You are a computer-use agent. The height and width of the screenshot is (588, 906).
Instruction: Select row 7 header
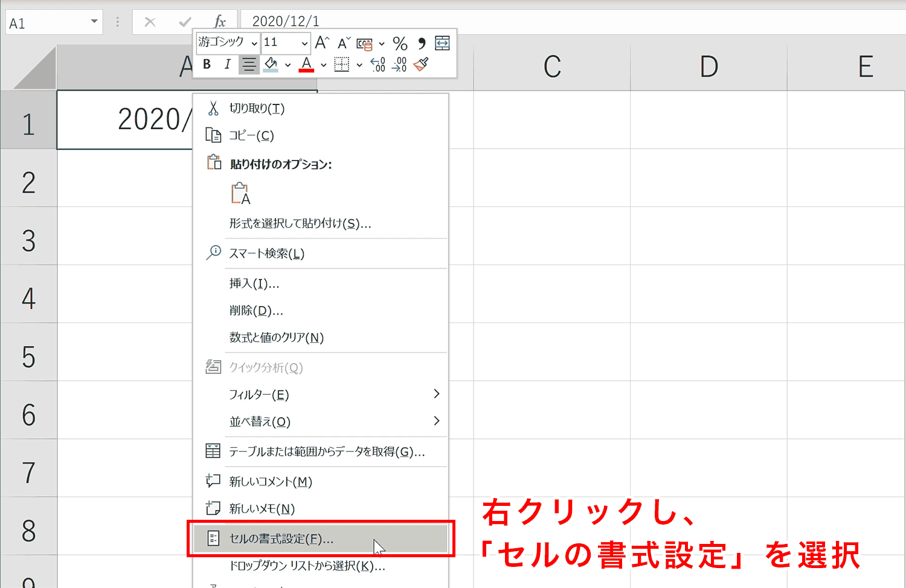click(x=28, y=468)
